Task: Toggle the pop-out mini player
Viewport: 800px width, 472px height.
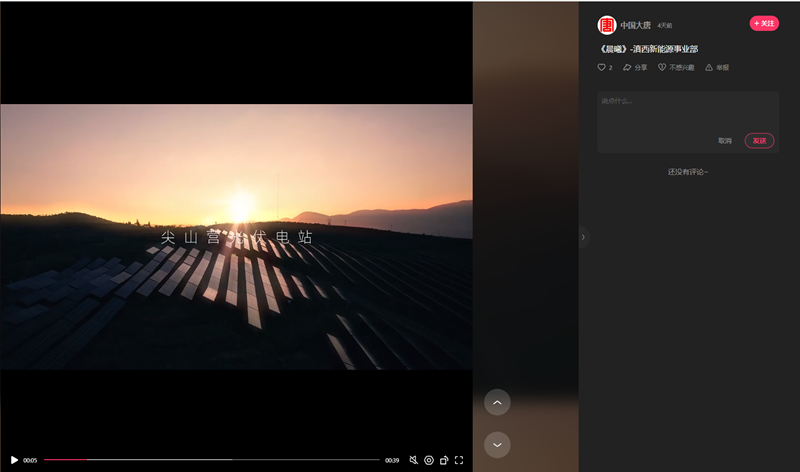Action: coord(444,460)
